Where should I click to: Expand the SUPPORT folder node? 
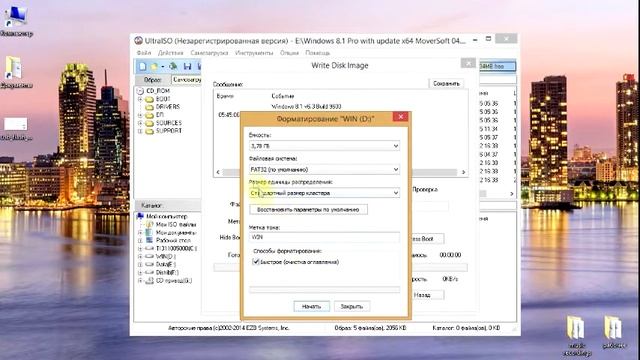tap(140, 131)
